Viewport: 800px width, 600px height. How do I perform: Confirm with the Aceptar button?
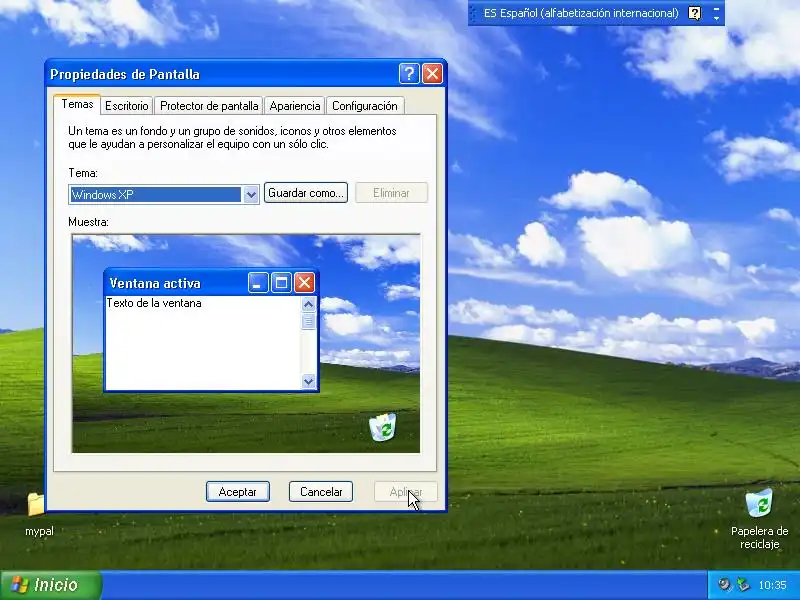pyautogui.click(x=238, y=492)
